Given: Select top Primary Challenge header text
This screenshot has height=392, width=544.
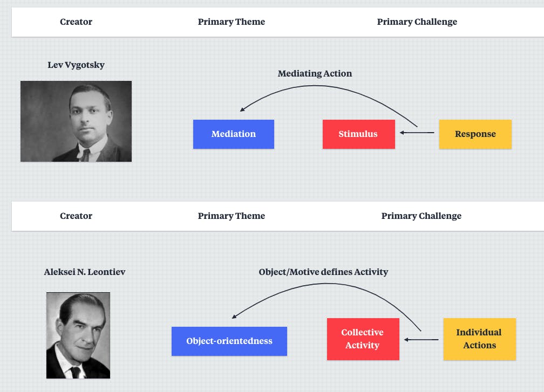Looking at the screenshot, I should 417,22.
